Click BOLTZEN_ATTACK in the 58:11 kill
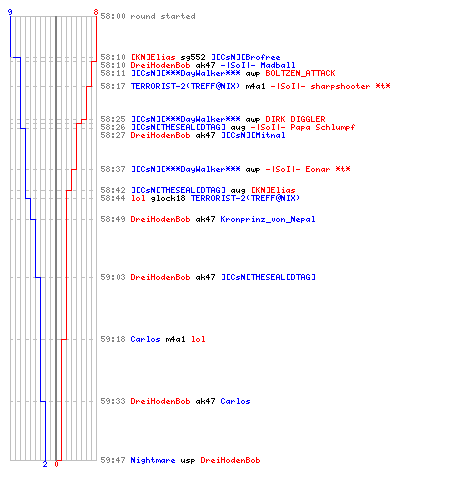 coord(300,73)
